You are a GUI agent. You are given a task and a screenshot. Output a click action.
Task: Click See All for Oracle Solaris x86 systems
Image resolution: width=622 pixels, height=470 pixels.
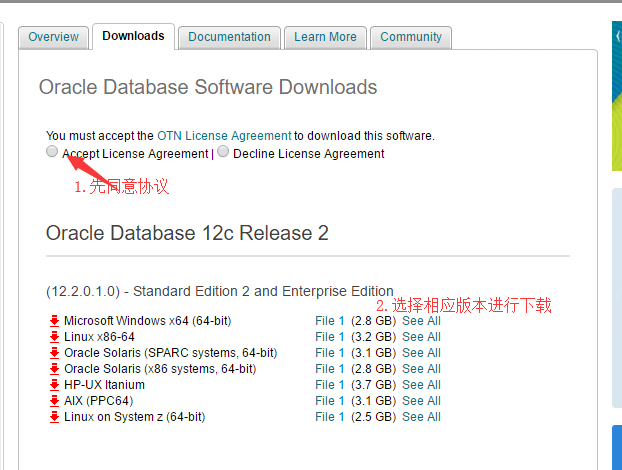pos(421,369)
